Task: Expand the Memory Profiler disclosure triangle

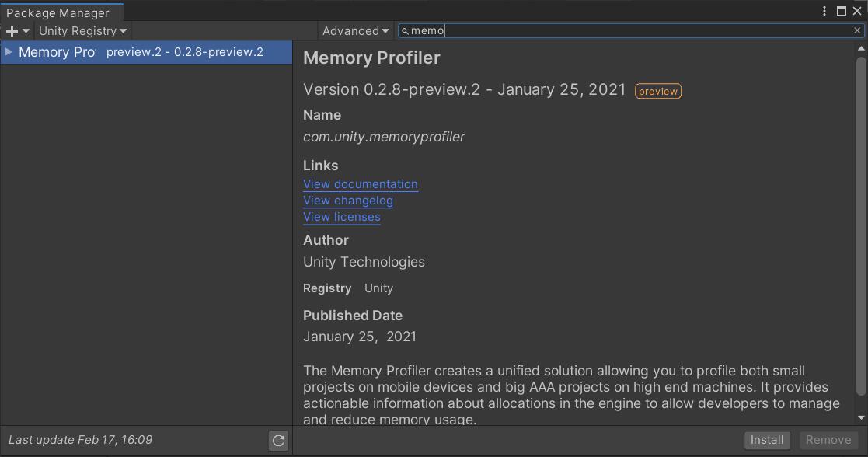Action: coord(8,51)
